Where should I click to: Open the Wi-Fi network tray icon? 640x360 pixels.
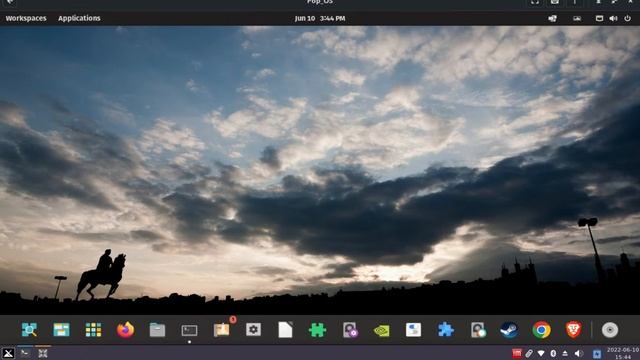541,353
